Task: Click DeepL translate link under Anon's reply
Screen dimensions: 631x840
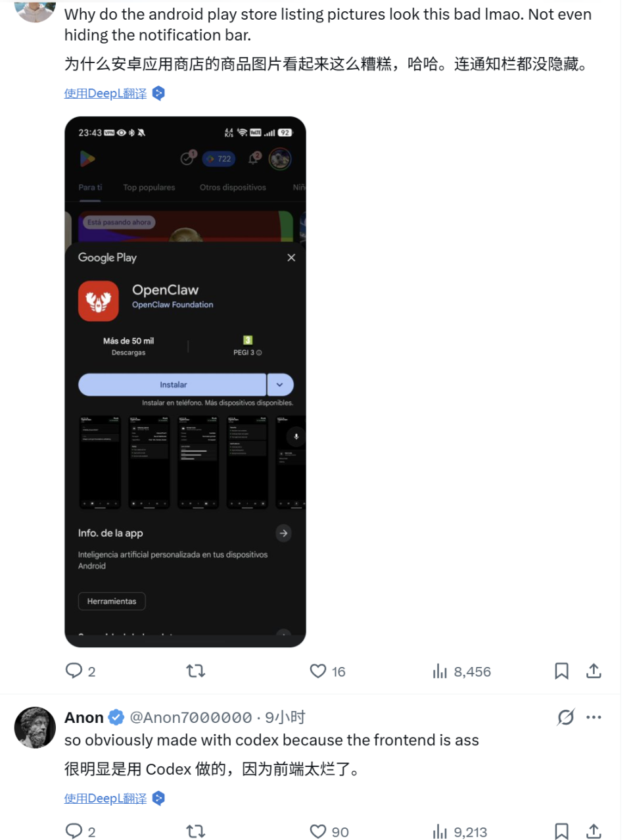Action: tap(105, 799)
